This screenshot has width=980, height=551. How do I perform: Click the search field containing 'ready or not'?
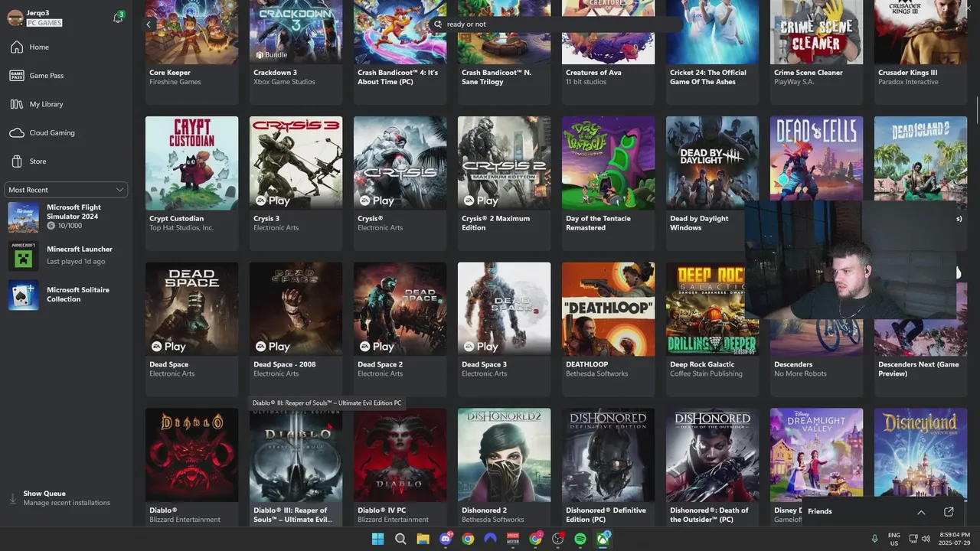click(557, 24)
